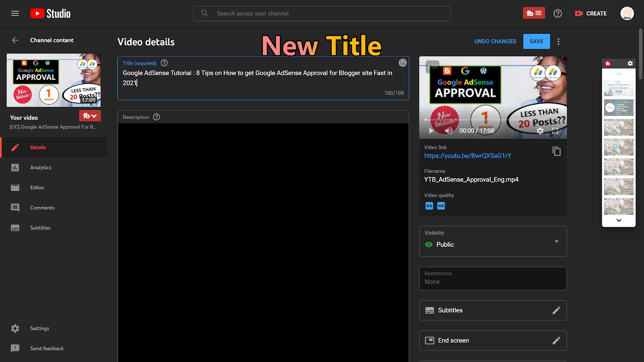This screenshot has height=362, width=644.
Task: Open the youtu.be video link
Action: click(x=468, y=156)
